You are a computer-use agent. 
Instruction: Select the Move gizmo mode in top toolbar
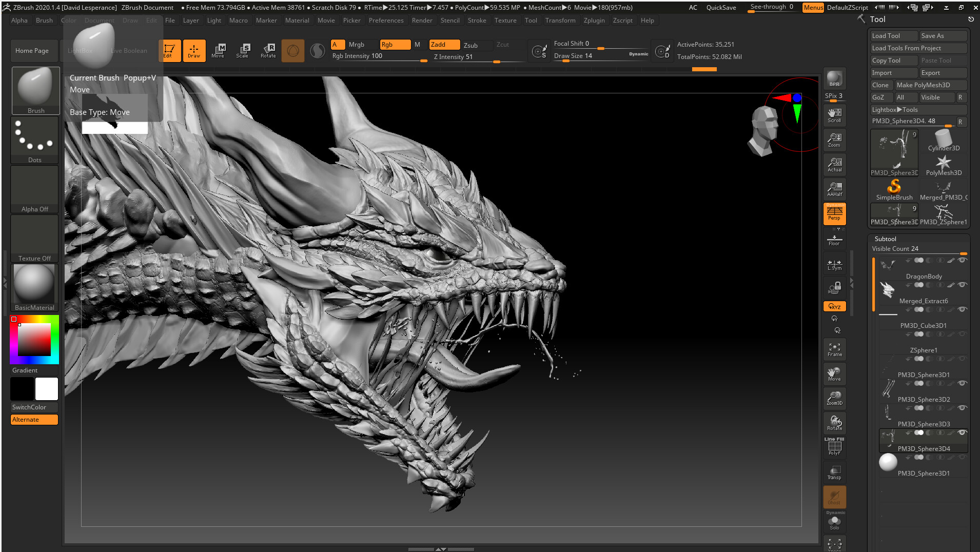(218, 50)
